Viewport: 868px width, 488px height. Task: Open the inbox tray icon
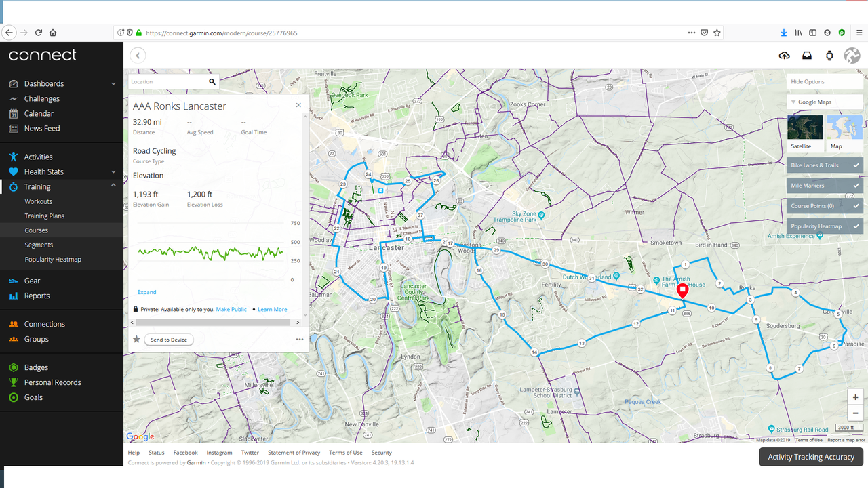point(807,56)
